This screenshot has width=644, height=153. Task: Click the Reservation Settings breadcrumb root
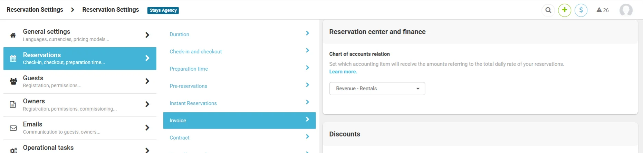point(35,10)
